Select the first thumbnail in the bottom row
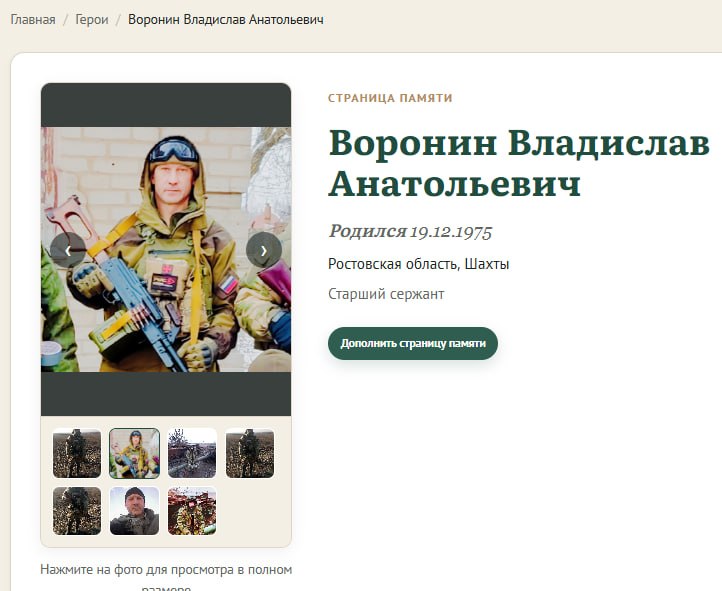The image size is (722, 591). (x=77, y=511)
